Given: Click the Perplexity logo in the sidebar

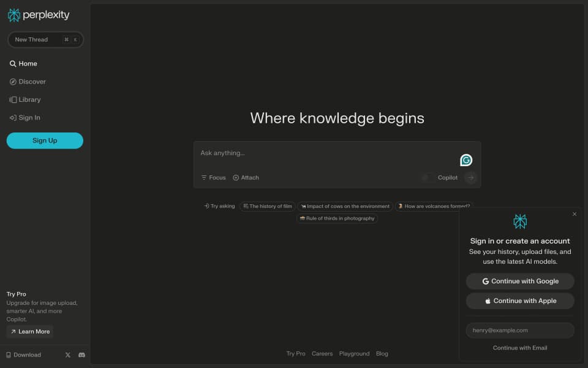Looking at the screenshot, I should pos(38,15).
